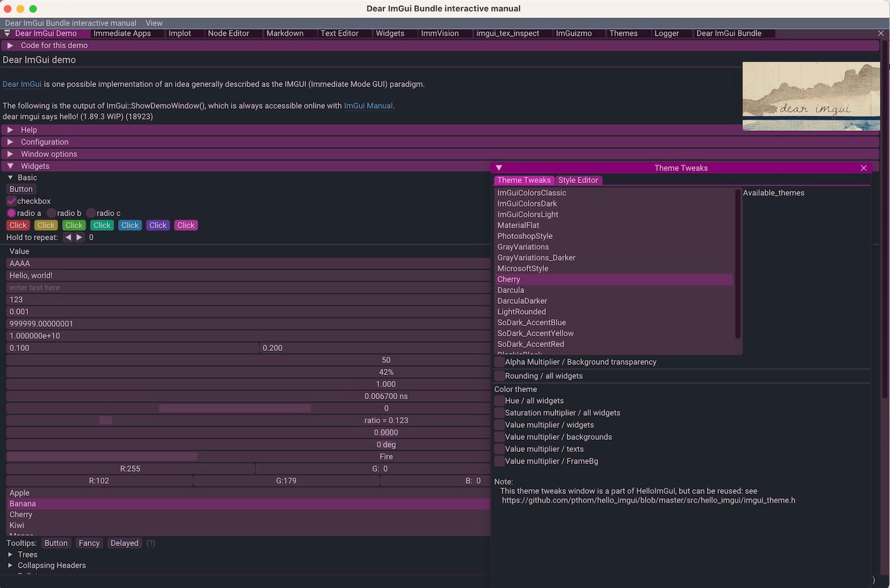
Task: Click the G:179 color component field
Action: click(286, 481)
